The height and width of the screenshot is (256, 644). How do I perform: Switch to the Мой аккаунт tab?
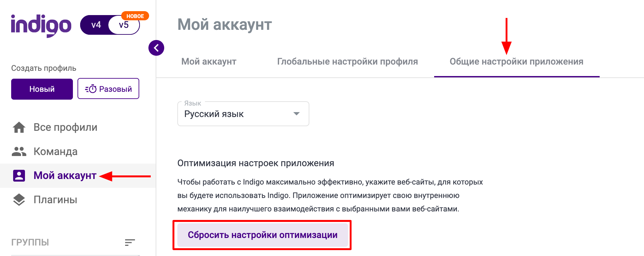(x=209, y=62)
